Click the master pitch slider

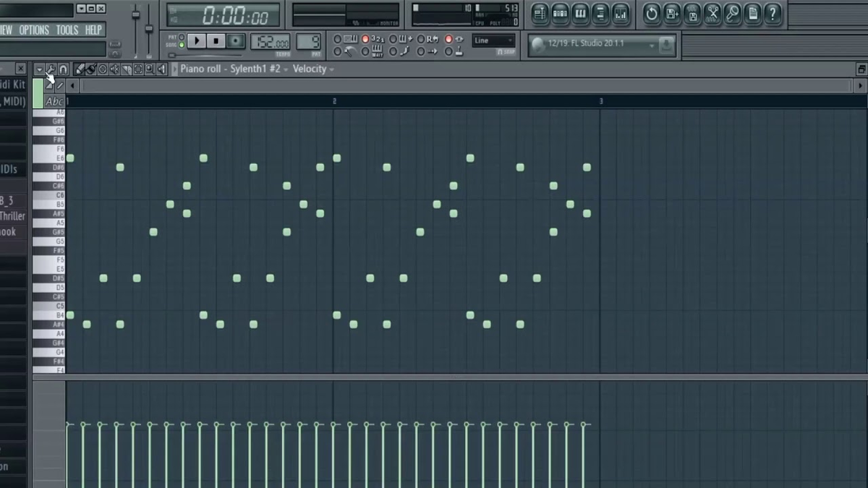(x=149, y=29)
